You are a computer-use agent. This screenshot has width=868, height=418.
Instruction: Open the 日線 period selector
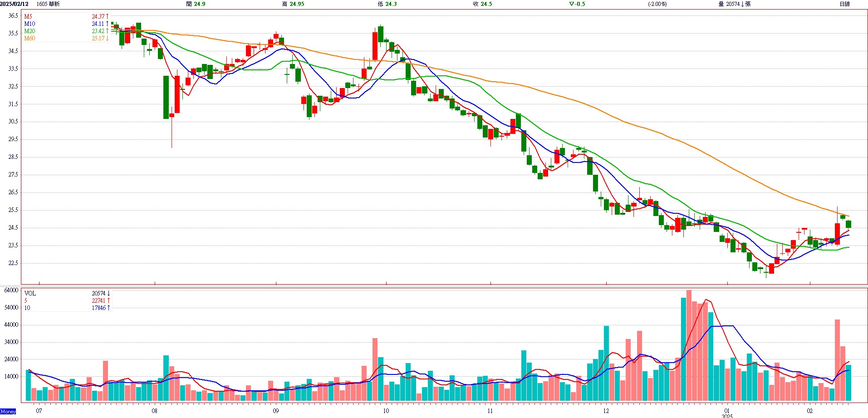click(x=844, y=4)
